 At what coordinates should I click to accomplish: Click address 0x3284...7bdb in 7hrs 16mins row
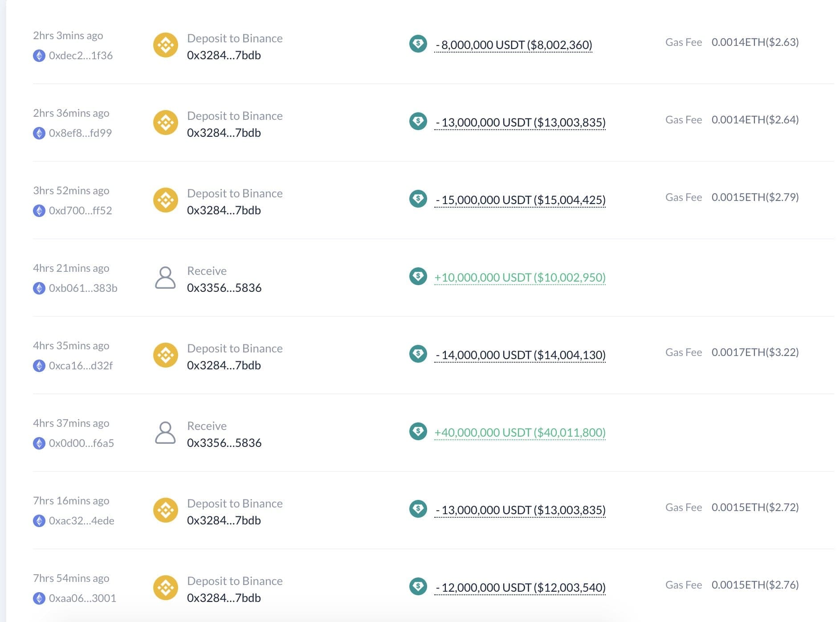click(224, 520)
